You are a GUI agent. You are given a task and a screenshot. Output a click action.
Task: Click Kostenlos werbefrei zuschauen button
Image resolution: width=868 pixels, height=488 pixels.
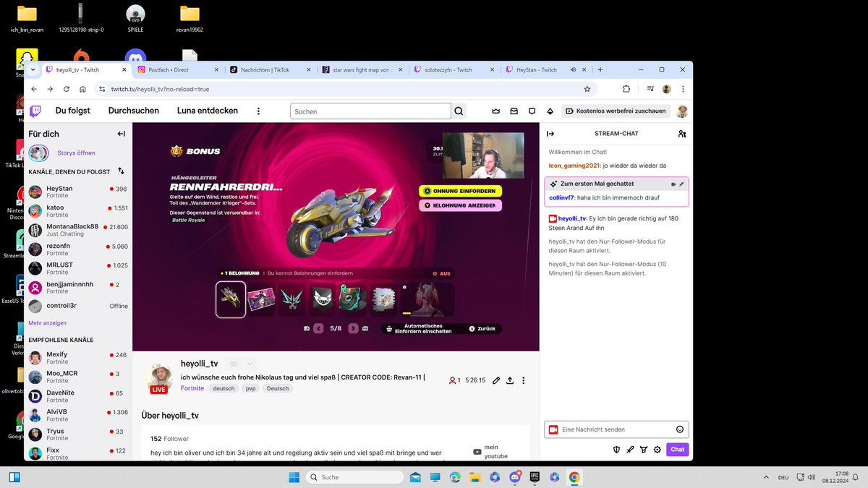click(x=616, y=111)
